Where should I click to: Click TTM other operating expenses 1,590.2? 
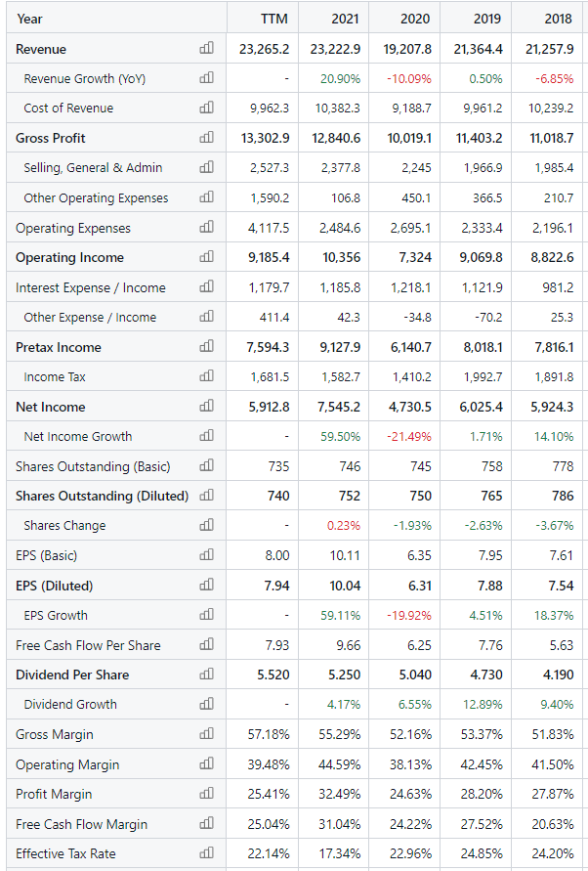point(270,197)
